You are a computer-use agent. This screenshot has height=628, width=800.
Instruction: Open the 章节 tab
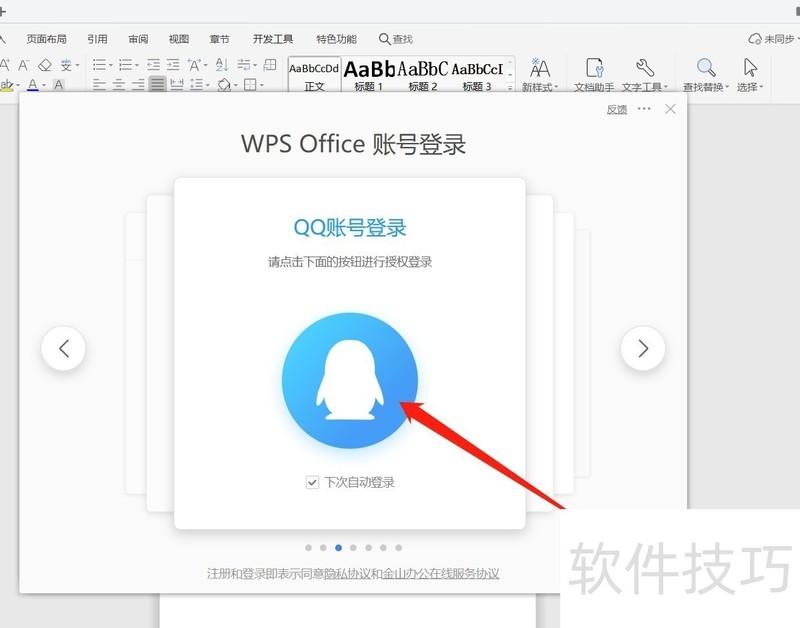(219, 39)
